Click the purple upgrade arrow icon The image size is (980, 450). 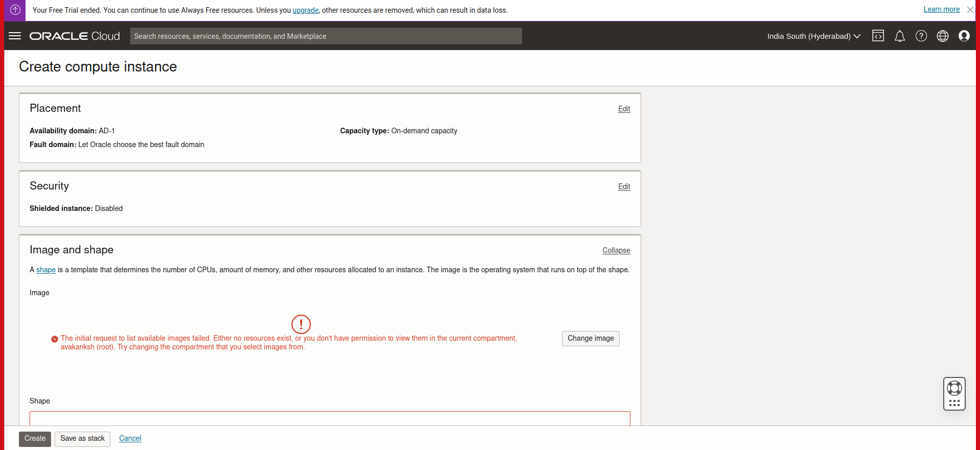click(15, 10)
